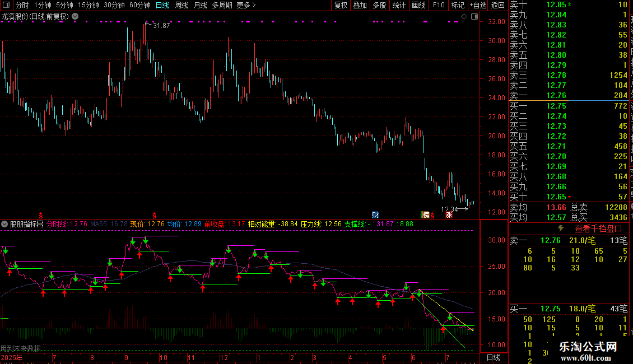
Task: Add stock with +自选 button
Action: point(478,5)
